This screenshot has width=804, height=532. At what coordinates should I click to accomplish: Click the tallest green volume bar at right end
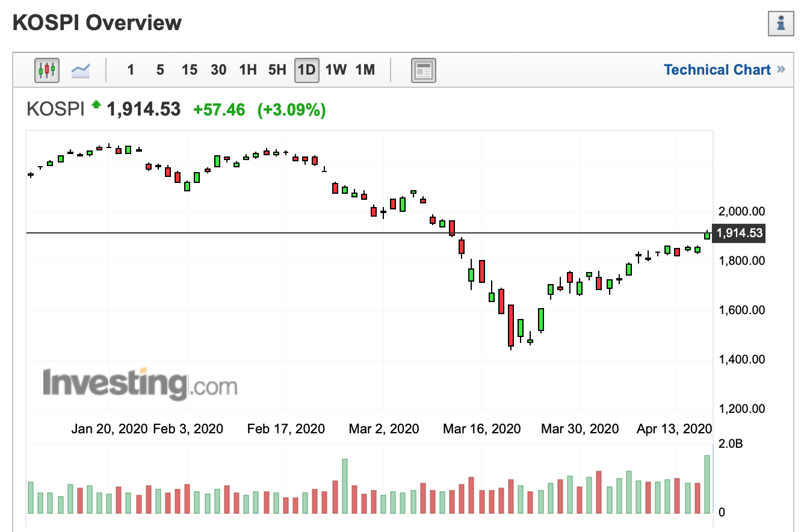[x=707, y=484]
